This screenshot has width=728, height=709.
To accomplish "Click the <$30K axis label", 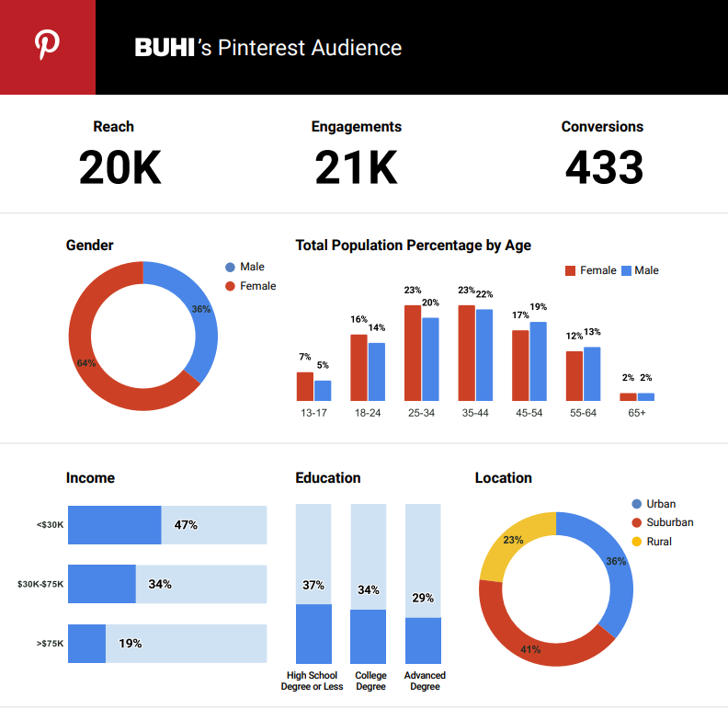I will coord(51,525).
